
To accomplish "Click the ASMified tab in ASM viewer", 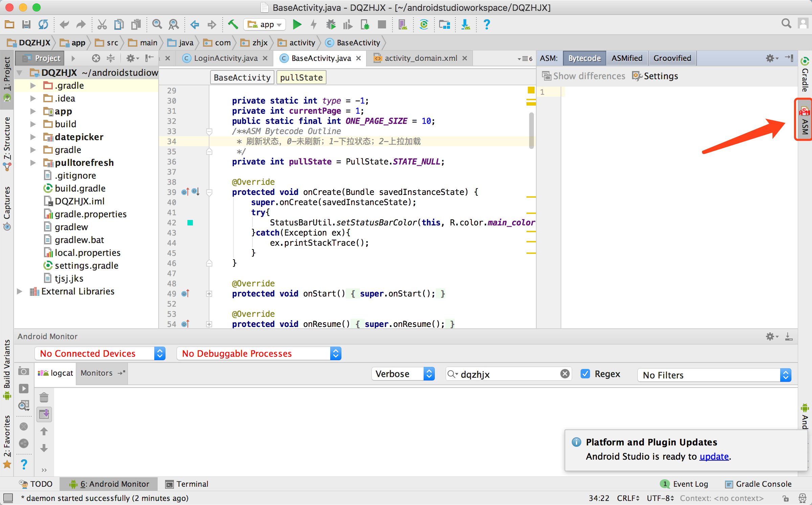I will tap(628, 58).
